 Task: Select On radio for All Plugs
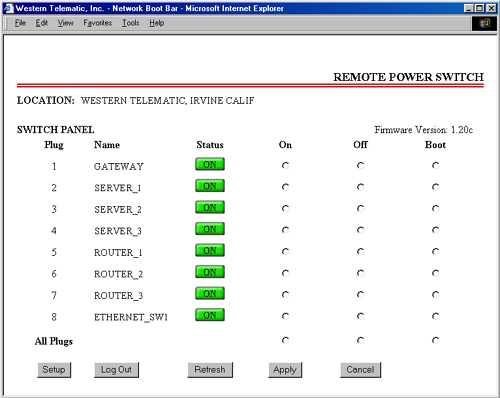(x=285, y=340)
